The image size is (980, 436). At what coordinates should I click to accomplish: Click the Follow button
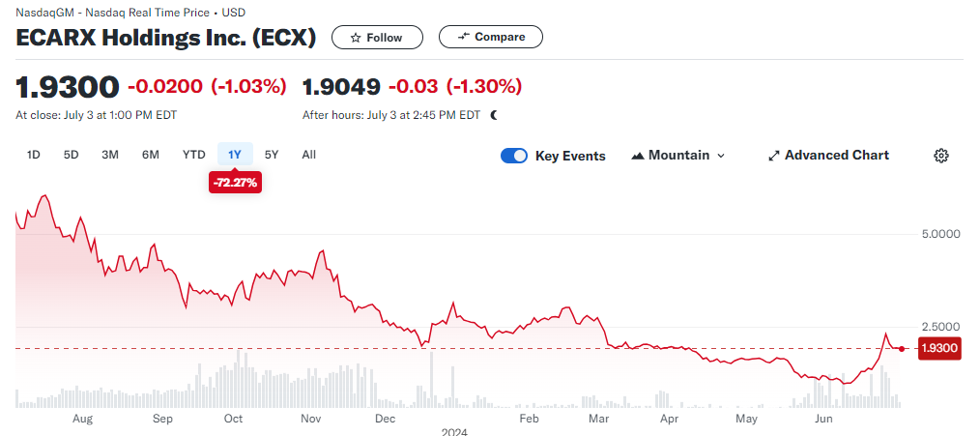[x=377, y=38]
